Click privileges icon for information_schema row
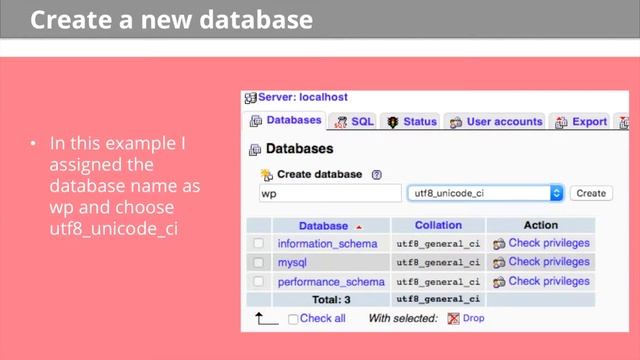Viewport: 640px width, 360px height. point(499,244)
